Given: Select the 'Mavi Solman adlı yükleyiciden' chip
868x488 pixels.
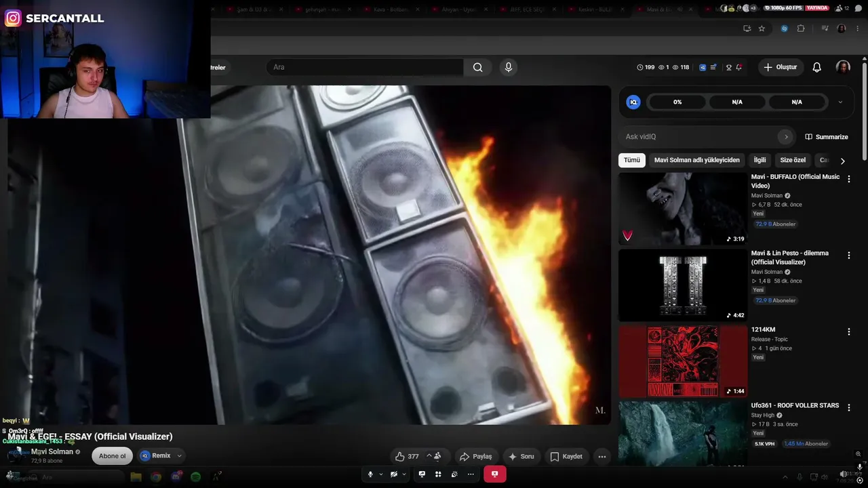Looking at the screenshot, I should click(x=697, y=160).
